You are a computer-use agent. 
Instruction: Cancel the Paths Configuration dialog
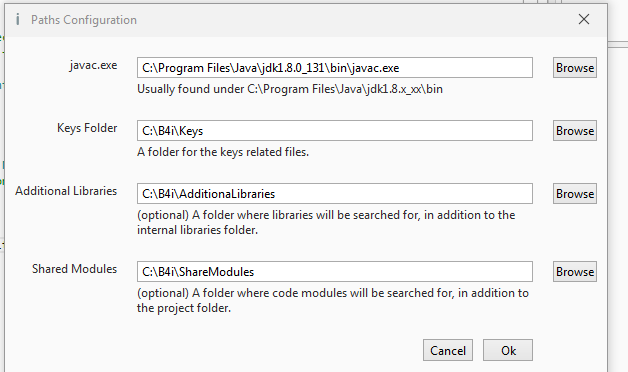448,350
